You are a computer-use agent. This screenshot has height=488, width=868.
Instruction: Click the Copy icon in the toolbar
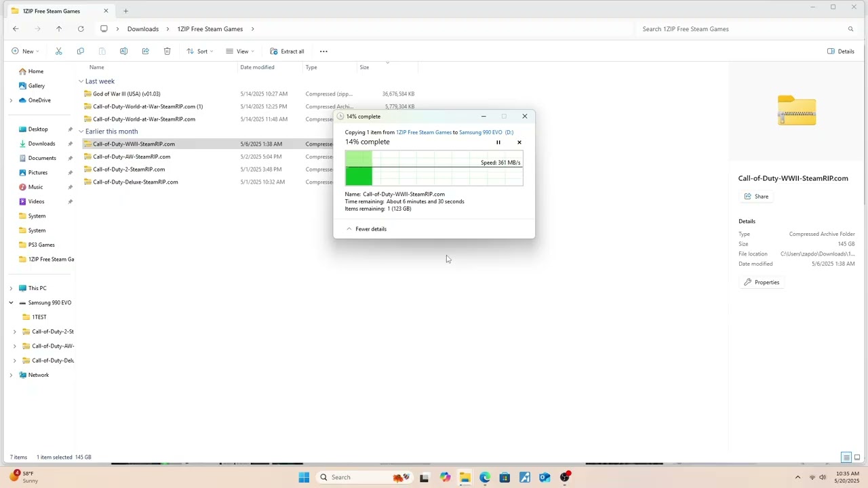tap(80, 52)
